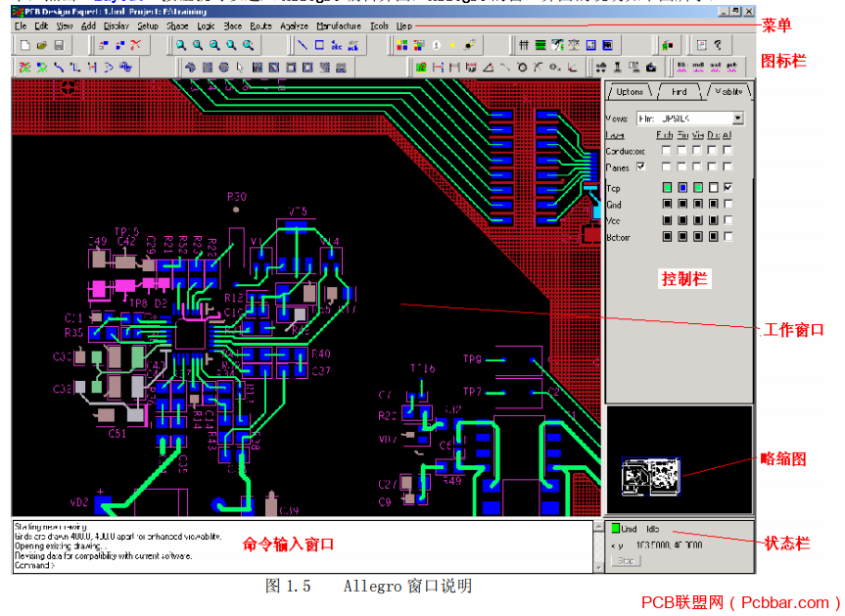Open the four-color squares color icon
The image size is (845, 616).
(x=402, y=45)
